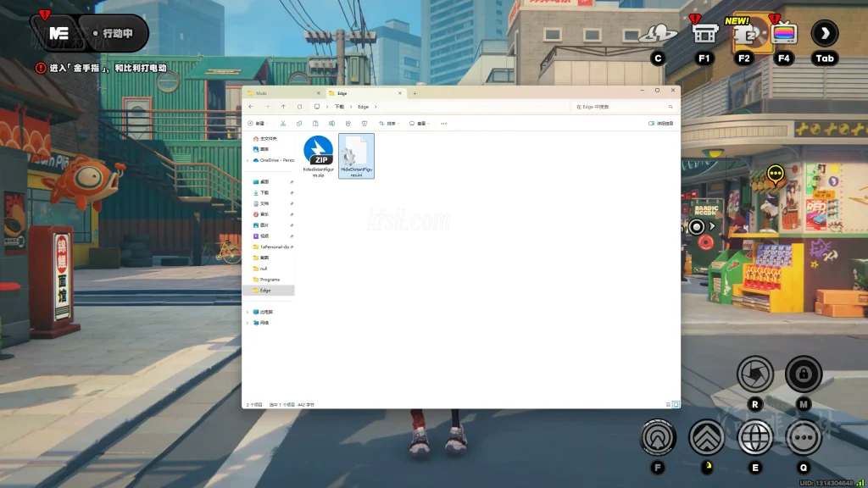Toggle the details pane button (详细信息)
The image size is (868, 488).
[x=660, y=124]
